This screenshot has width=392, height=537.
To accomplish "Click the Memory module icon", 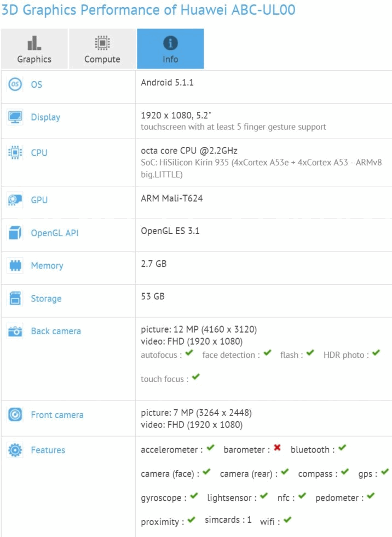I will point(15,265).
